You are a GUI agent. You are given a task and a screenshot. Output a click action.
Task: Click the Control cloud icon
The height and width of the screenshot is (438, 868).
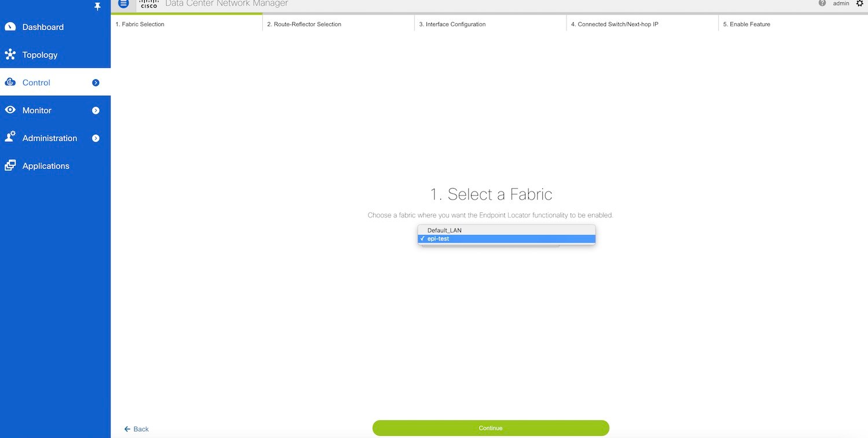coord(10,82)
